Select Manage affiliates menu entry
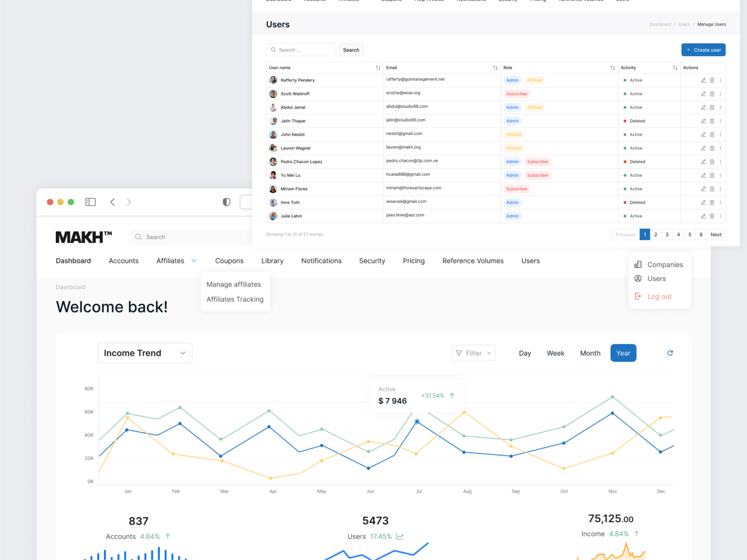The image size is (747, 560). coord(234,284)
